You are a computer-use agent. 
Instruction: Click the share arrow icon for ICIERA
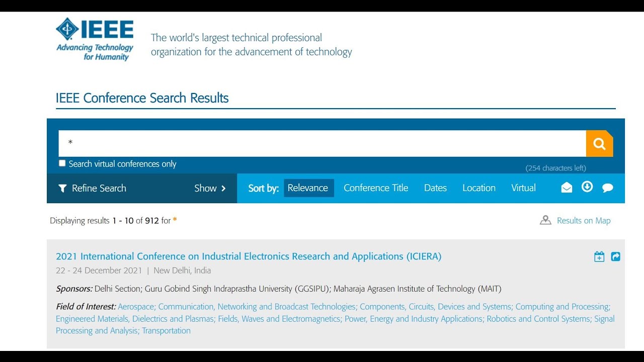coord(615,256)
